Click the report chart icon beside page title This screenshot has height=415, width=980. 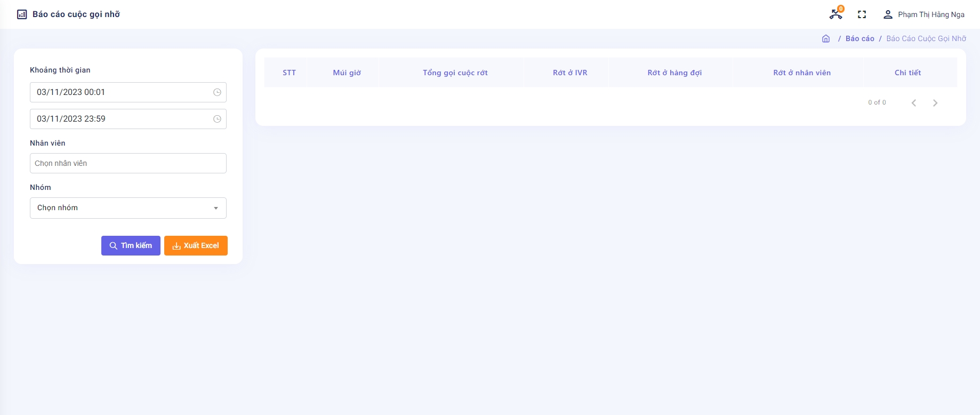(x=22, y=14)
